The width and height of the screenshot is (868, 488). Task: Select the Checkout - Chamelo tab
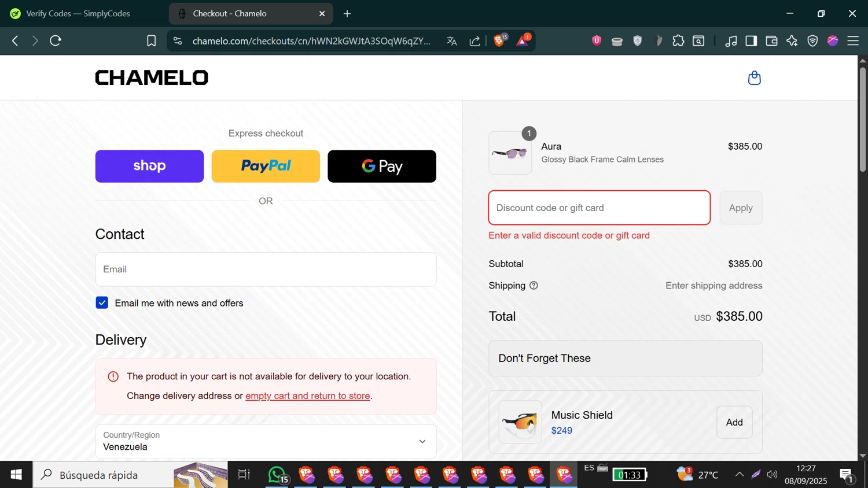251,13
